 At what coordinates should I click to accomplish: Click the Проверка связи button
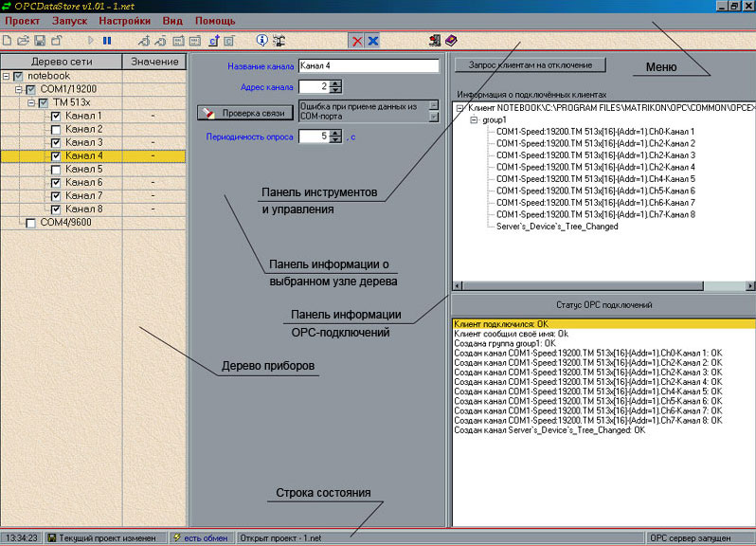pos(245,113)
